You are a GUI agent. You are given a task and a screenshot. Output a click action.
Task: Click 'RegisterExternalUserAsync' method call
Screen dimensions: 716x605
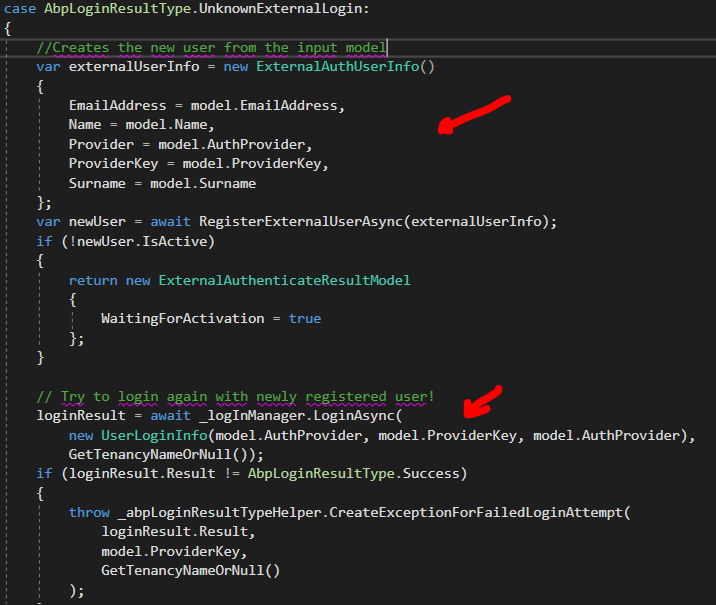[x=301, y=221]
